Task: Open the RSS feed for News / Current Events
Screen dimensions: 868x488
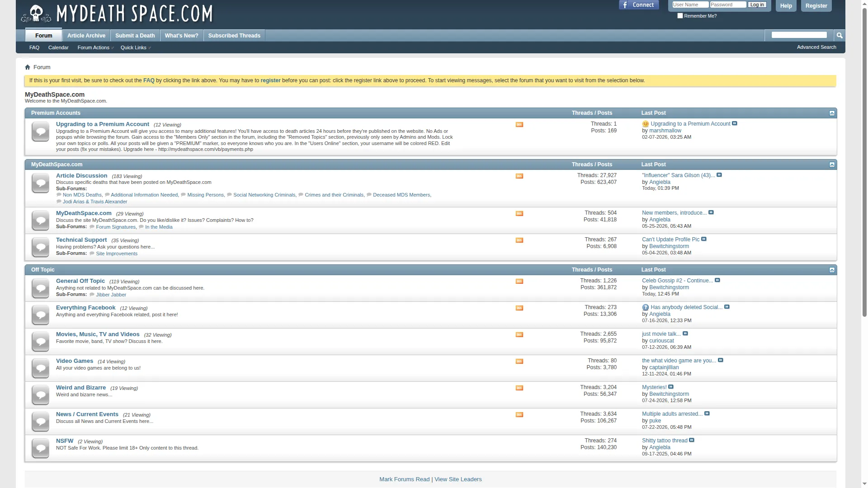Action: pos(519,415)
